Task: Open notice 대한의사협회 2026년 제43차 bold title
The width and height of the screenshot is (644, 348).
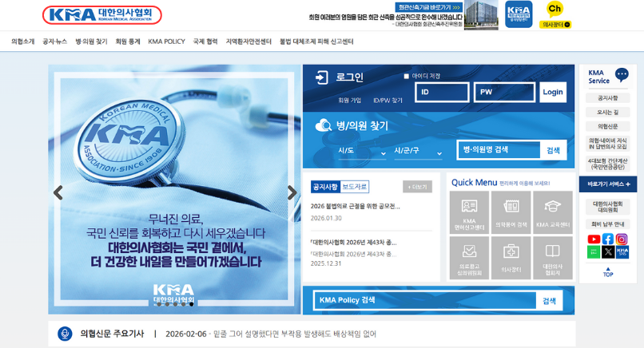Action: point(353,243)
